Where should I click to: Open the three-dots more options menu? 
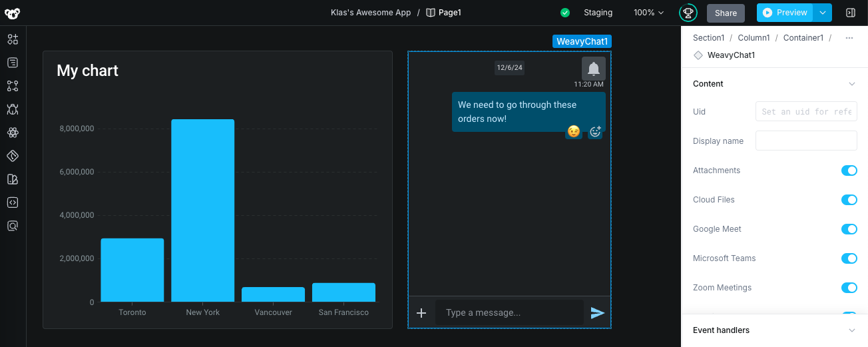tap(849, 38)
